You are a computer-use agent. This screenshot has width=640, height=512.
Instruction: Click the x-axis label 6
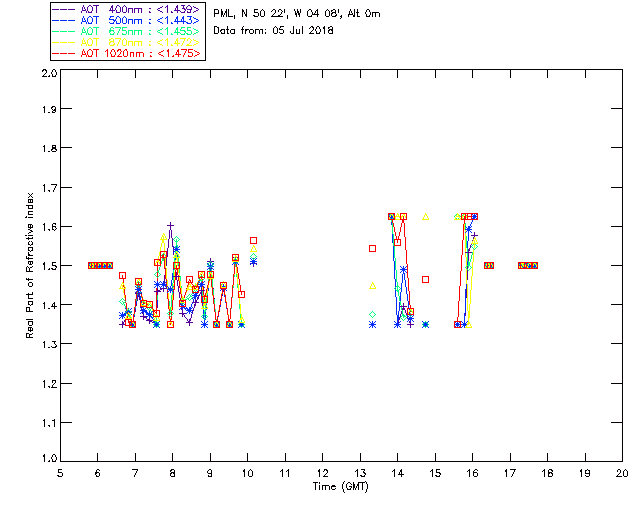(98, 473)
